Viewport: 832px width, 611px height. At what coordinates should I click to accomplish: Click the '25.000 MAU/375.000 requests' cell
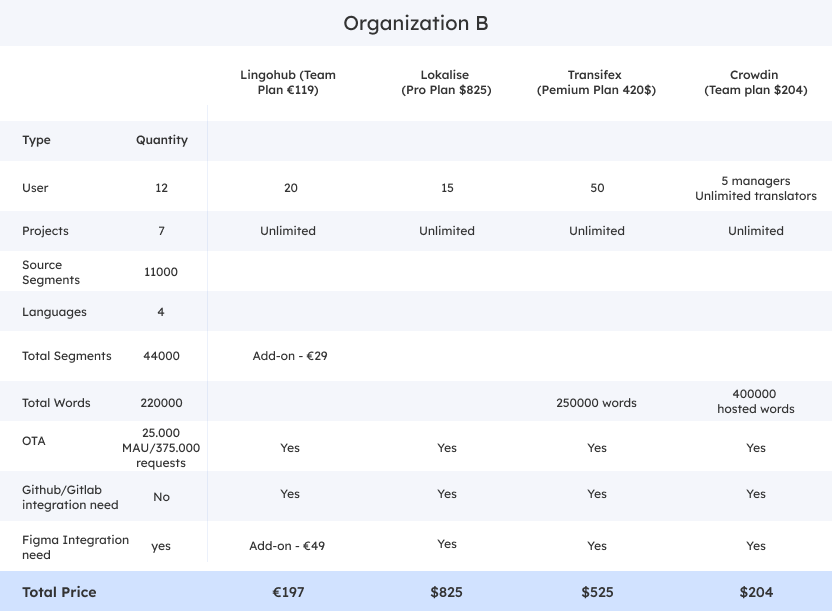point(161,448)
